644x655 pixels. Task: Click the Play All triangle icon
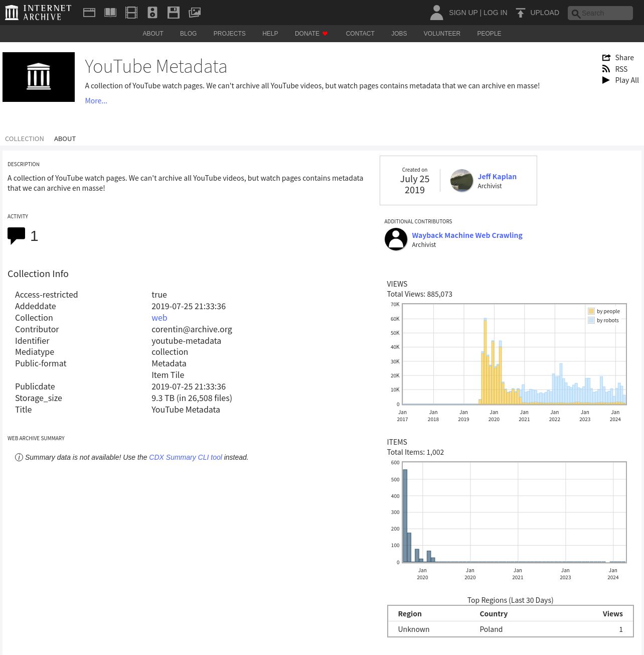[x=606, y=80]
